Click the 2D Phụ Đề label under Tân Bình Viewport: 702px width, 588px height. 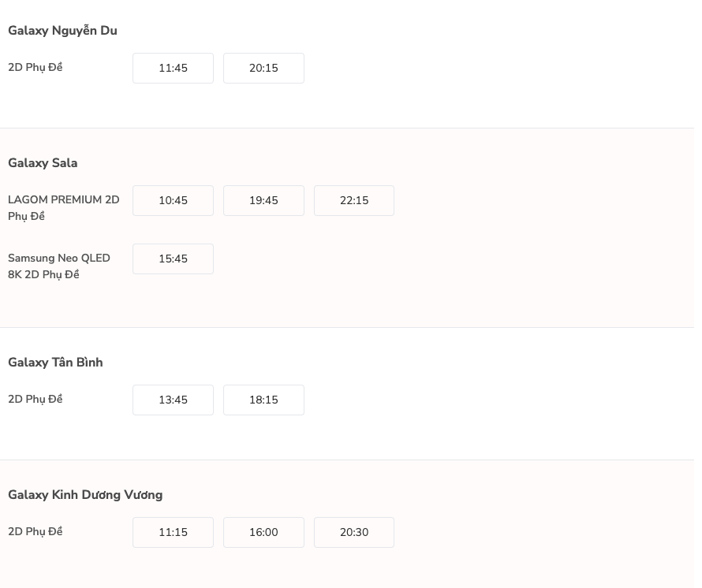point(35,400)
